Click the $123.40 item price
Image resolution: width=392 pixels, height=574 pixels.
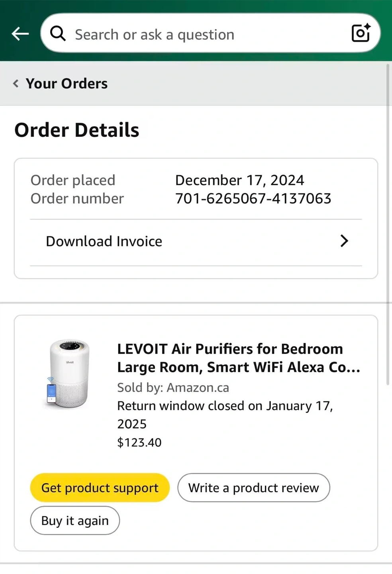coord(139,442)
